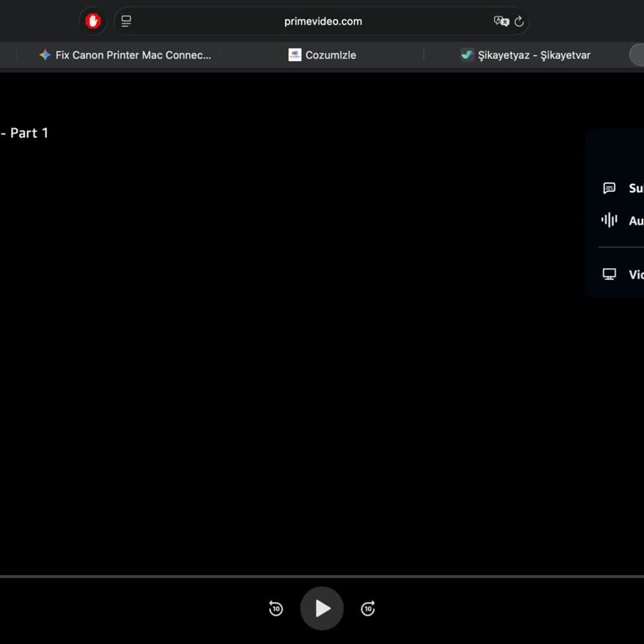Open the Audio settings option
Image resolution: width=644 pixels, height=644 pixels.
click(x=622, y=221)
